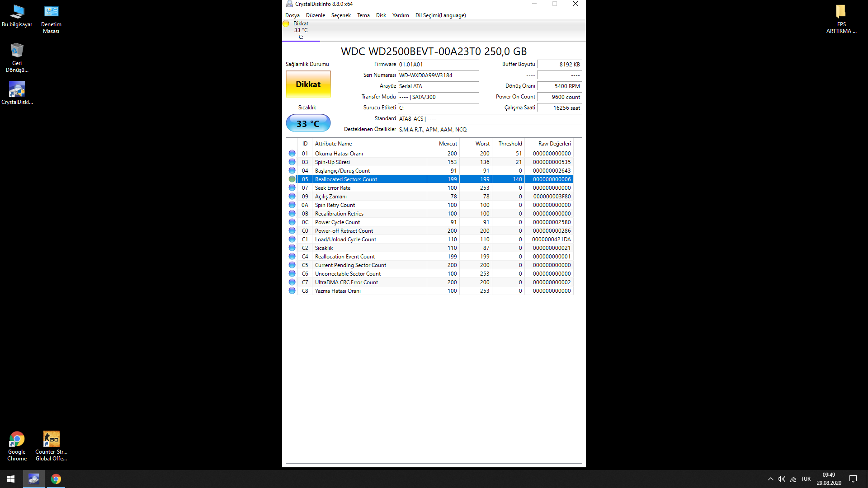
Task: Click the Chrome icon in the taskbar
Action: tap(56, 479)
